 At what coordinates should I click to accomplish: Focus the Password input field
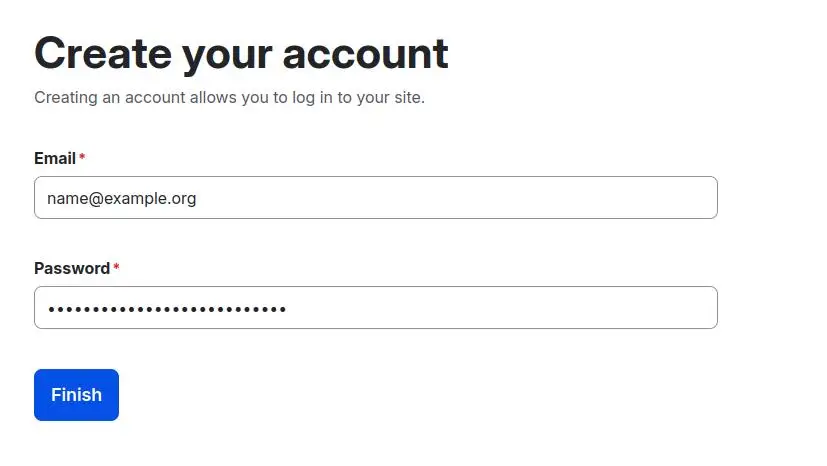[375, 308]
